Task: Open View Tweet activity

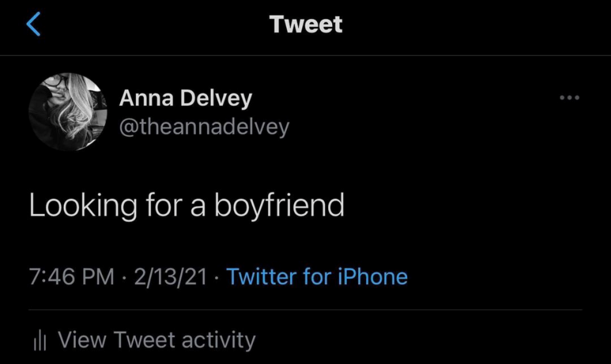Action: tap(157, 340)
